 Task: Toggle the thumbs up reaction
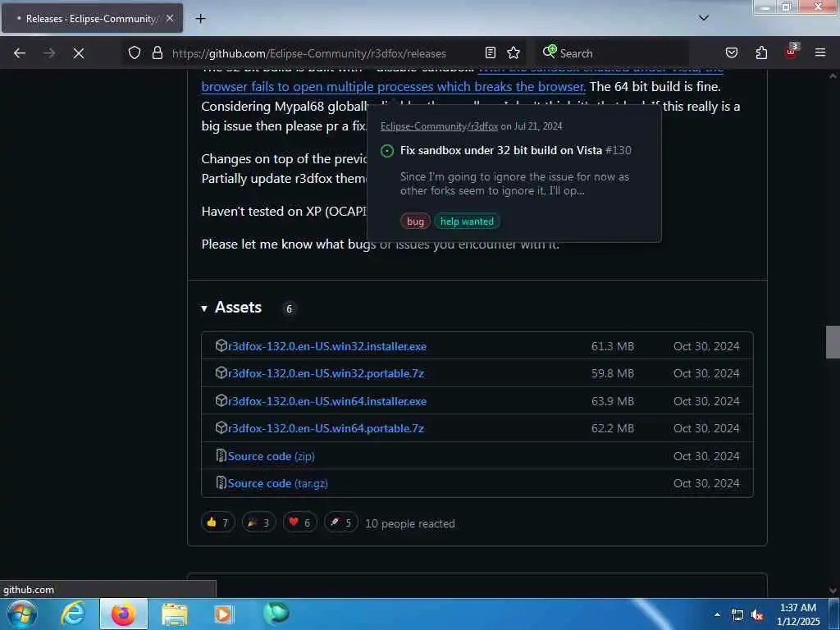tap(217, 523)
